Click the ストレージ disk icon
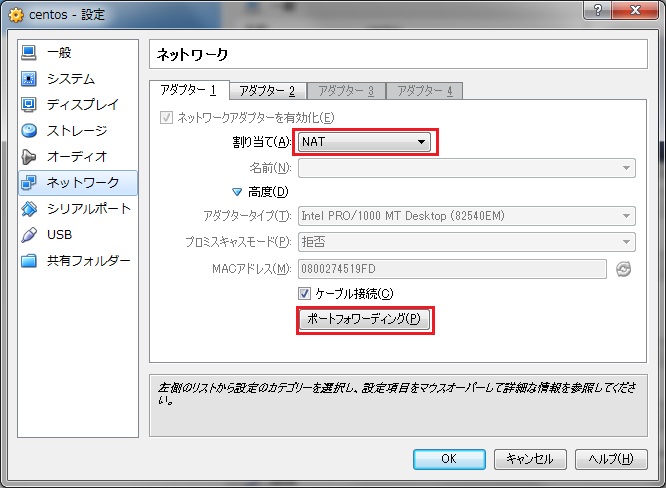 pos(29,130)
